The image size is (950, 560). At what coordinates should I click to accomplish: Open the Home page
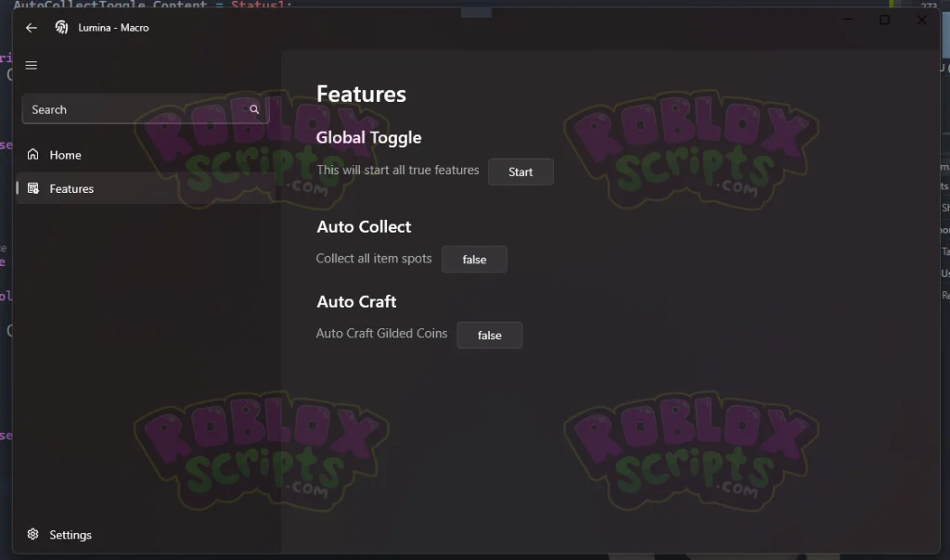tap(146, 155)
